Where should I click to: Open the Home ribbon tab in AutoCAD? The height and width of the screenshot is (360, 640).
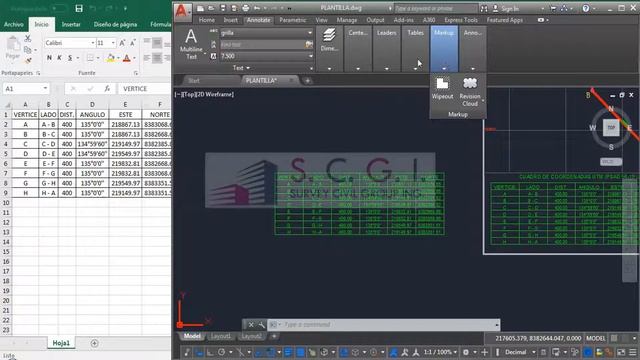click(x=207, y=20)
